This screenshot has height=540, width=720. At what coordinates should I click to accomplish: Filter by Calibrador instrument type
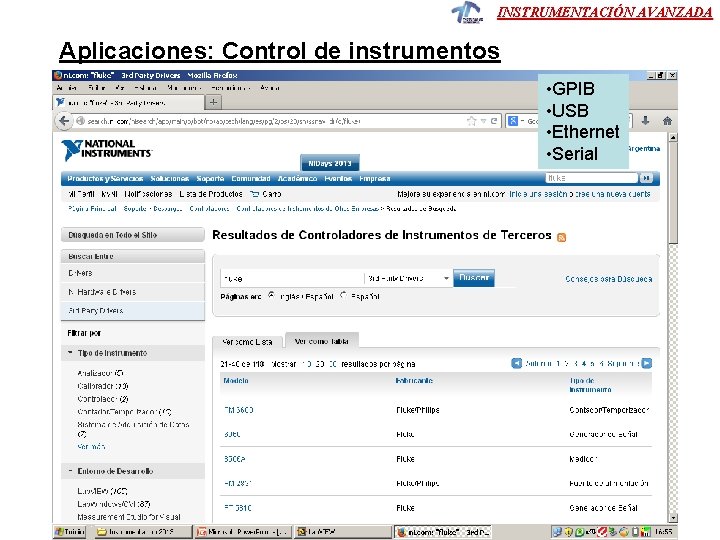click(103, 386)
